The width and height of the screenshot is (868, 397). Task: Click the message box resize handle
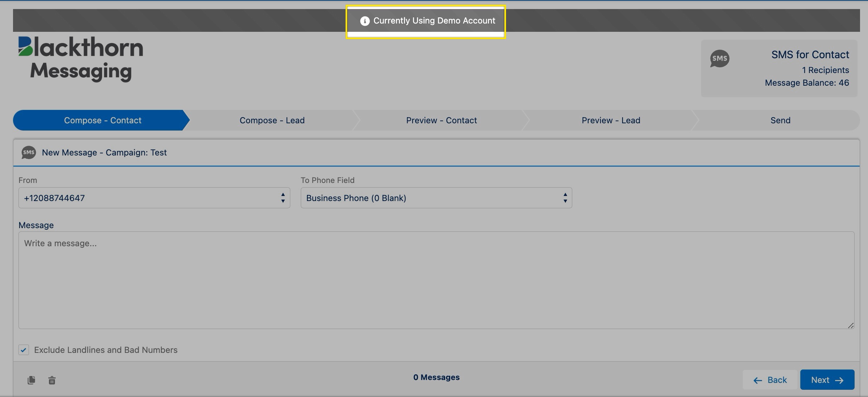click(x=851, y=325)
